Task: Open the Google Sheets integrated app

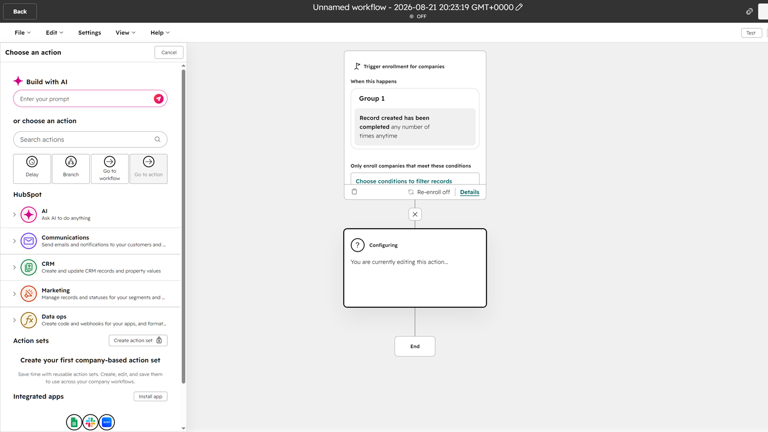Action: (x=74, y=422)
